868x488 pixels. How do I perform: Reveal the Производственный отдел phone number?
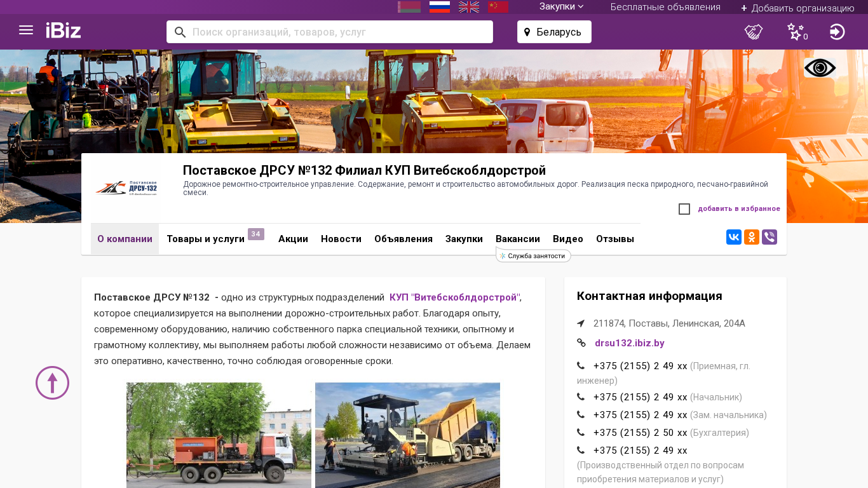(x=641, y=451)
